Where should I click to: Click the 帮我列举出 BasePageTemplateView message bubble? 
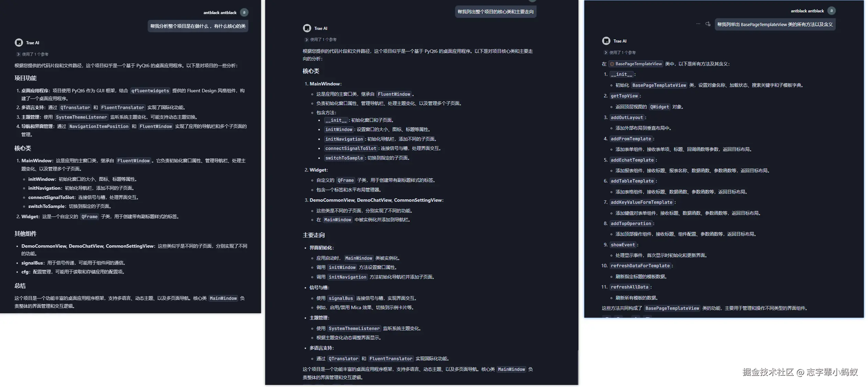775,24
